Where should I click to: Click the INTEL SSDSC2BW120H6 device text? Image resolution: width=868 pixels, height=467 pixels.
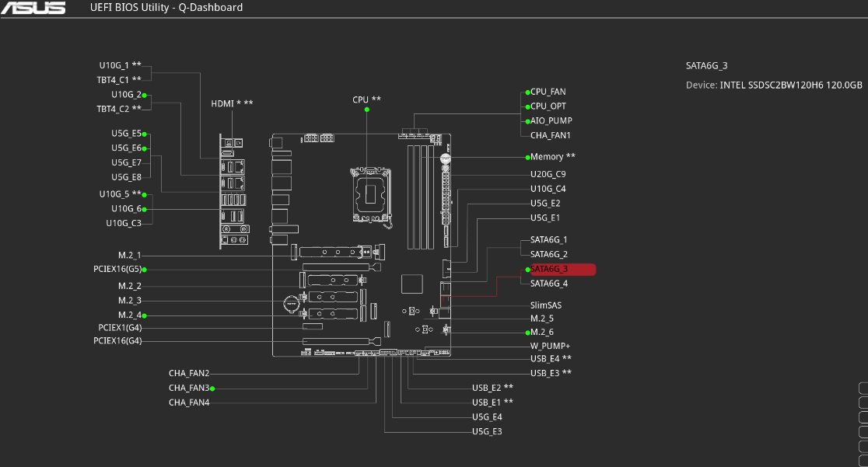(x=791, y=85)
